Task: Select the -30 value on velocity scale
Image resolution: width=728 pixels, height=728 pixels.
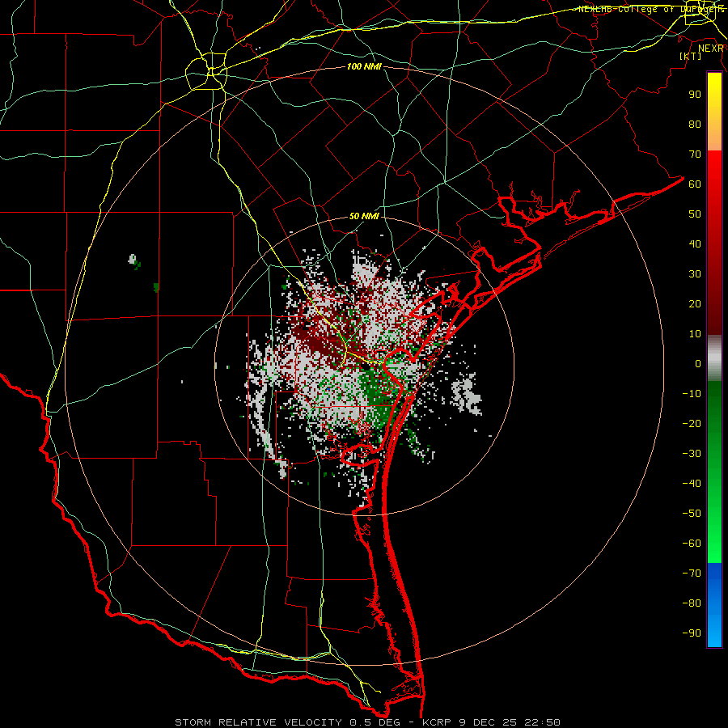Action: (x=692, y=454)
